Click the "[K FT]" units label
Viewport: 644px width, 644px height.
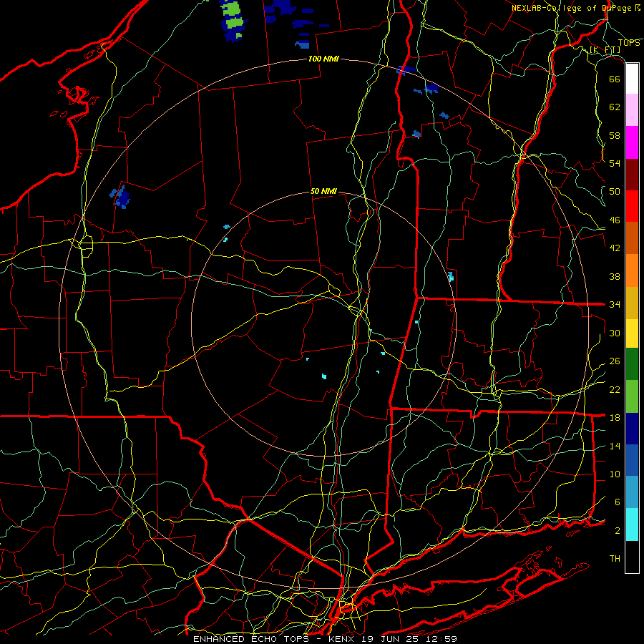(x=605, y=50)
